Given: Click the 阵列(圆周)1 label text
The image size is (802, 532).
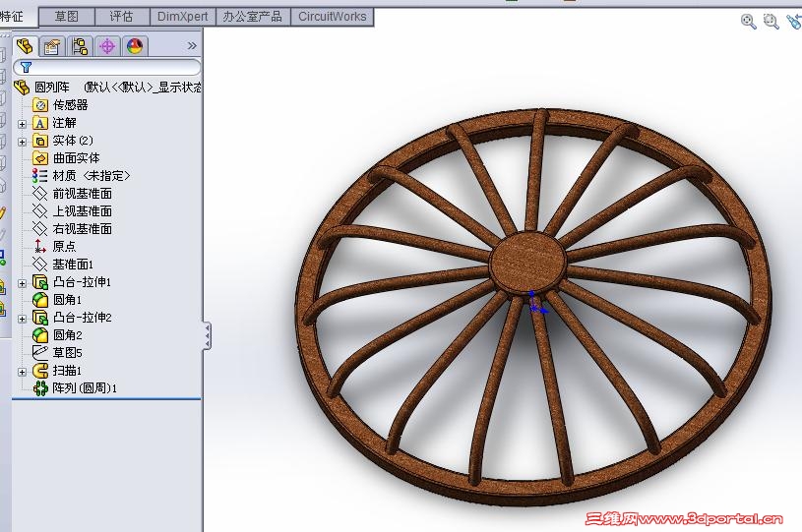Looking at the screenshot, I should [85, 388].
